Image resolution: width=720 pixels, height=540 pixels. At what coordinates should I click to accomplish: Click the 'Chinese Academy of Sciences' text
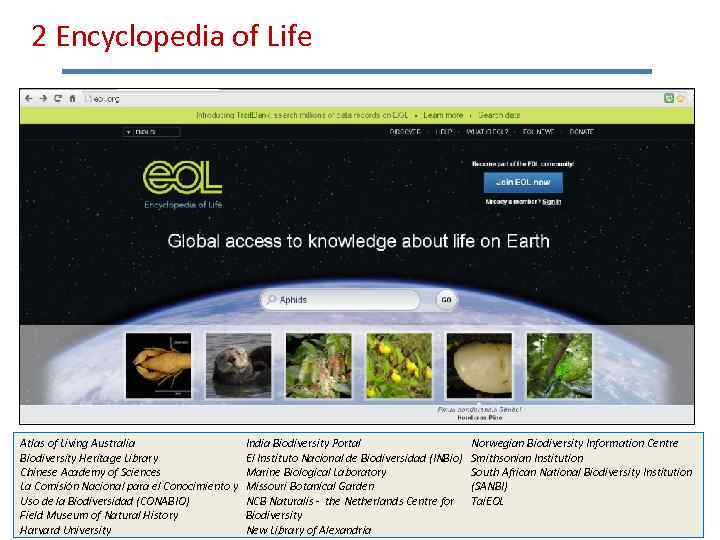(90, 472)
